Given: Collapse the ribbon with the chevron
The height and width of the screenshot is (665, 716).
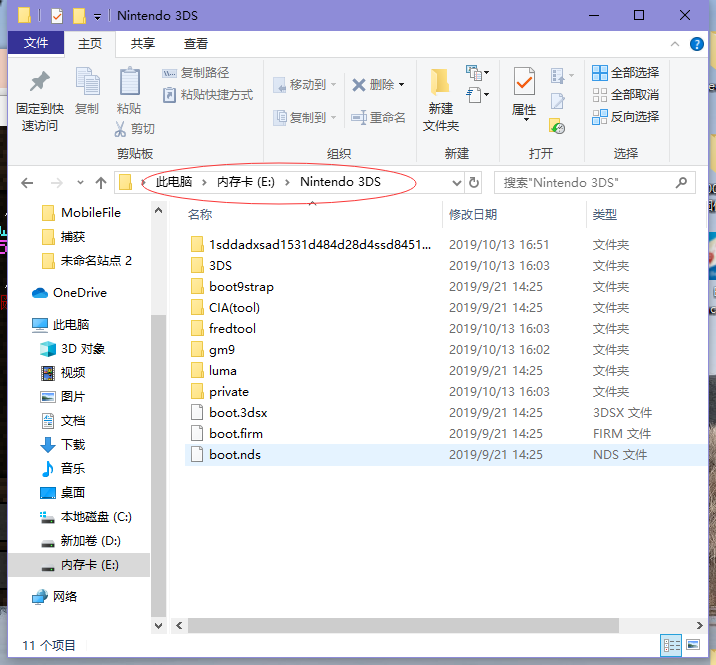Looking at the screenshot, I should 675,44.
